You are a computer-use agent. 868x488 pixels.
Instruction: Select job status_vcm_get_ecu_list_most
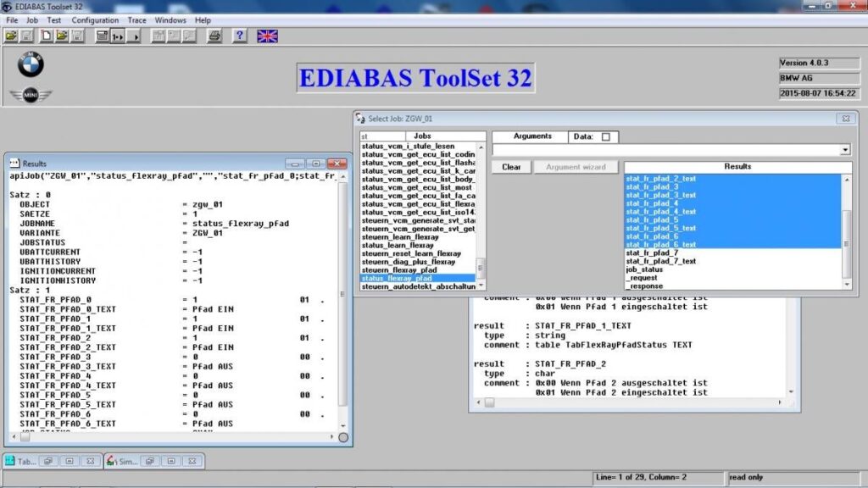coord(417,187)
